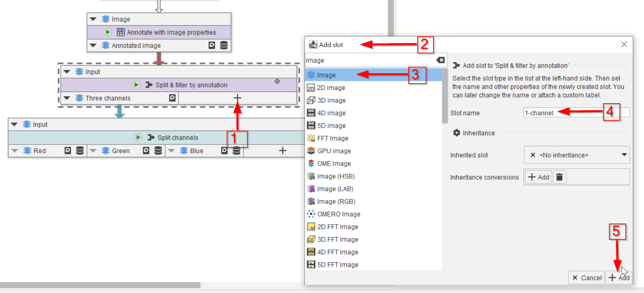The image size is (644, 293).
Task: Delete inheritance conversion with trash icon
Action: [x=560, y=177]
